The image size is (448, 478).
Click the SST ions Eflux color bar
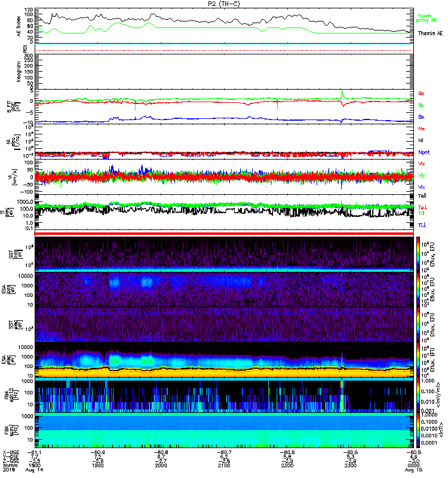(x=418, y=255)
